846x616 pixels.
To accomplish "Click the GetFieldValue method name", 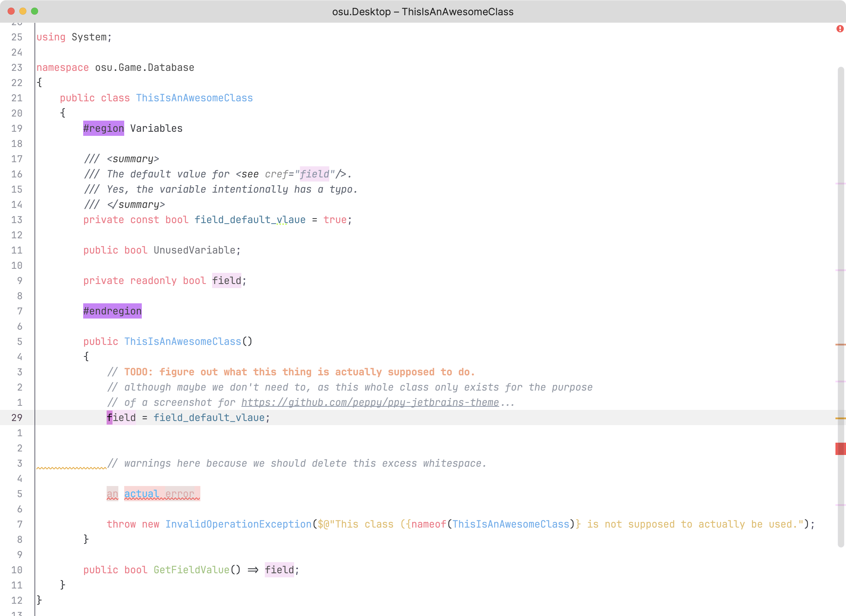I will point(191,570).
